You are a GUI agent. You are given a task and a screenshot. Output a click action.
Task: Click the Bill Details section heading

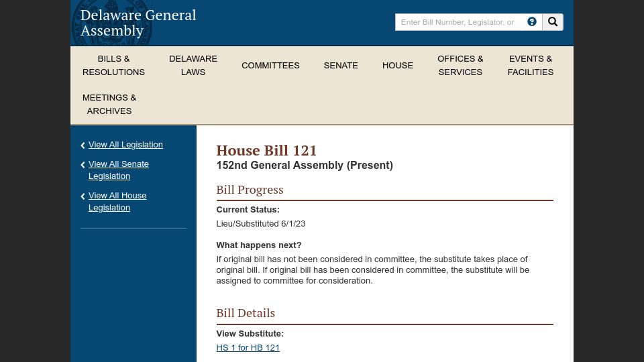click(246, 313)
